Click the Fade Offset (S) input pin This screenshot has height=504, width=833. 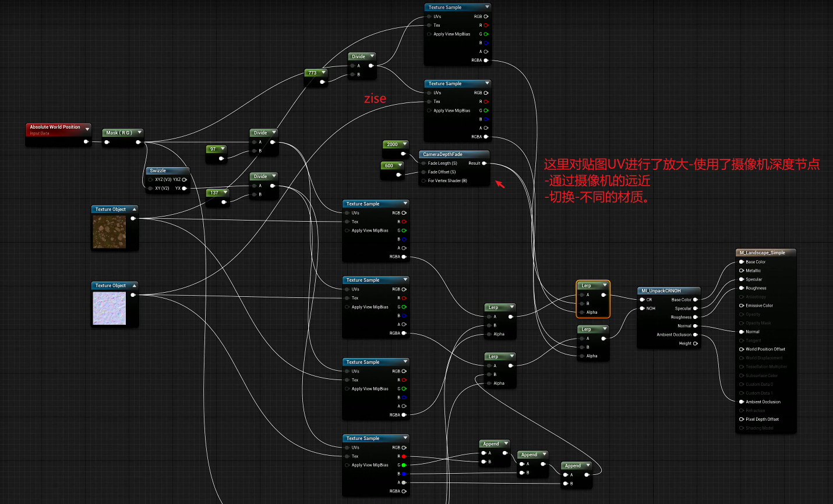click(423, 172)
